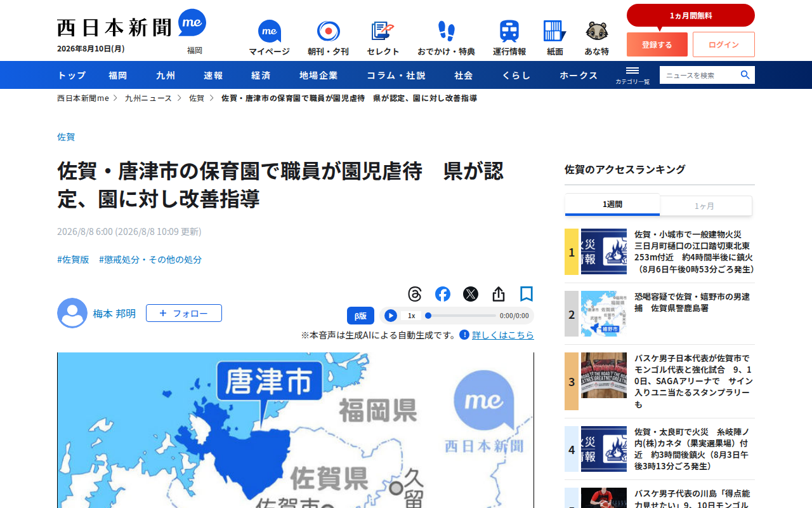
Task: Select the ホークス nav item
Action: tap(579, 75)
